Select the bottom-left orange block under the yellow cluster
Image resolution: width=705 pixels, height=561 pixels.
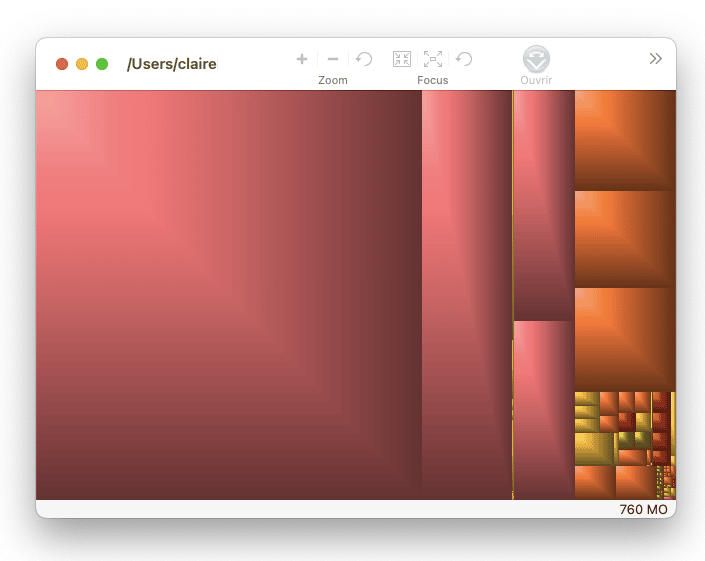(594, 482)
